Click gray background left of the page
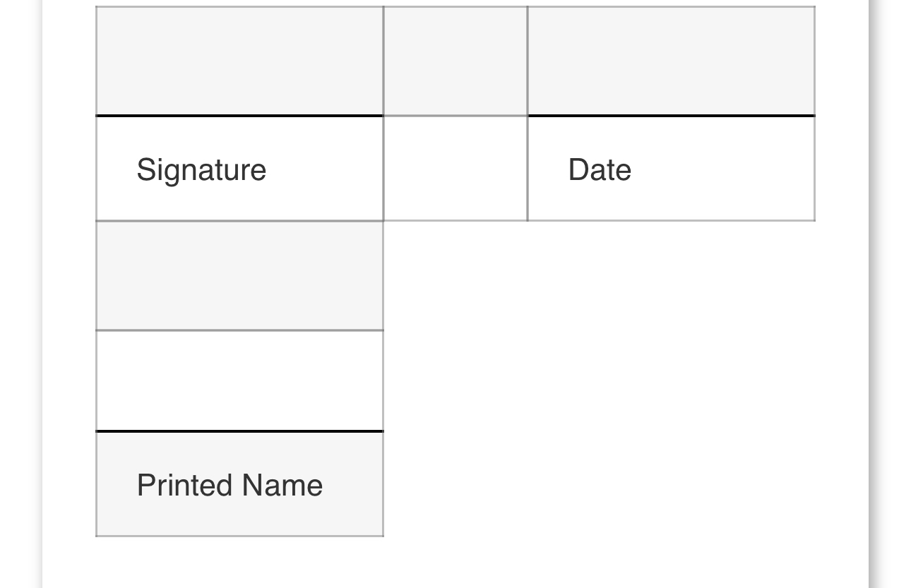 20,282
